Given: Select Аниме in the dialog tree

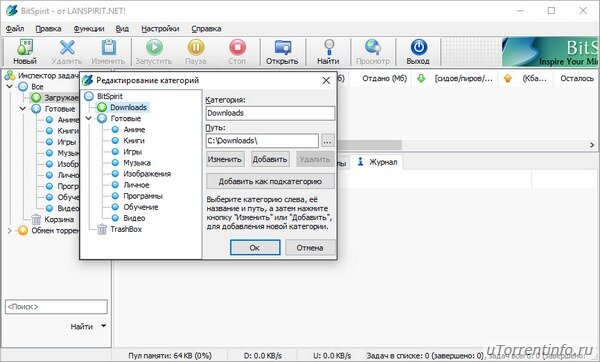Looking at the screenshot, I should [134, 130].
